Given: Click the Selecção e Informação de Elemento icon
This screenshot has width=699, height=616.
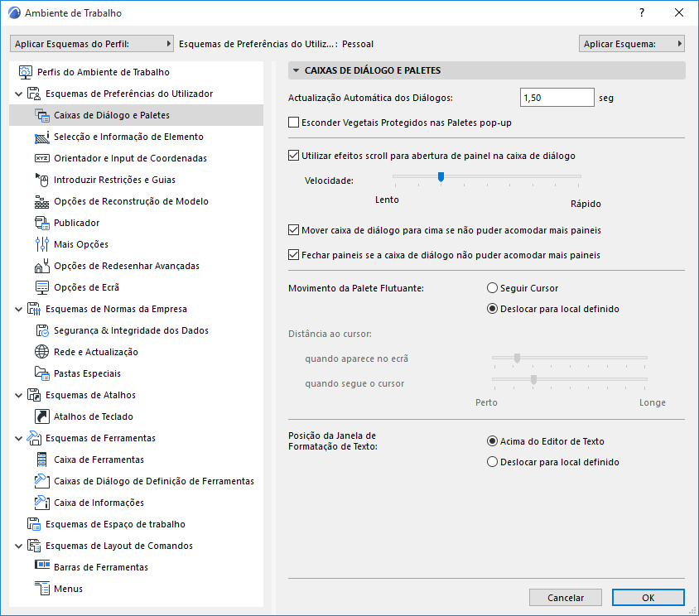Looking at the screenshot, I should click(x=42, y=137).
